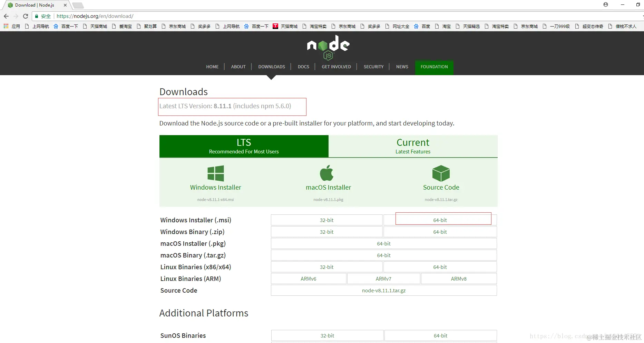This screenshot has height=343, width=644.
Task: Go to HOME in site navigation
Action: point(212,67)
